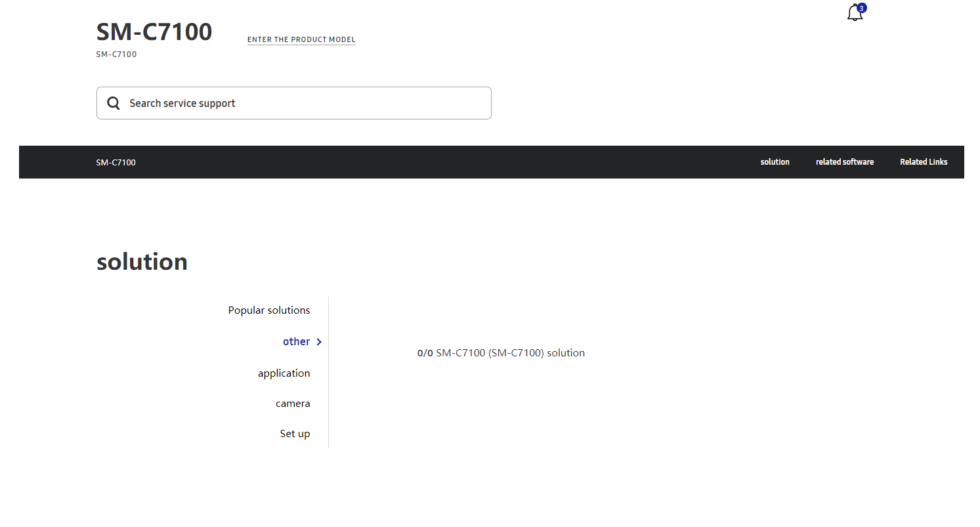Click the notification count badge

(862, 8)
